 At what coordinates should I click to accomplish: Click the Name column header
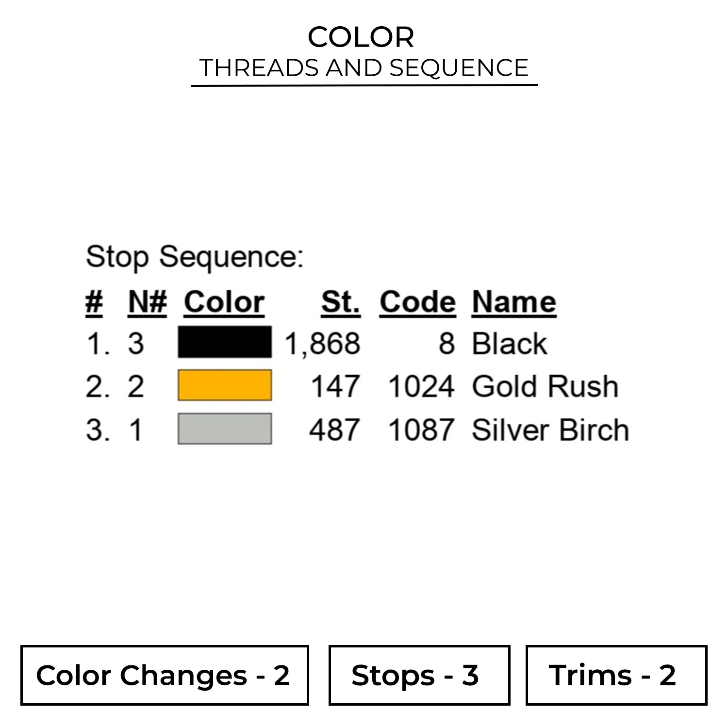point(514,302)
